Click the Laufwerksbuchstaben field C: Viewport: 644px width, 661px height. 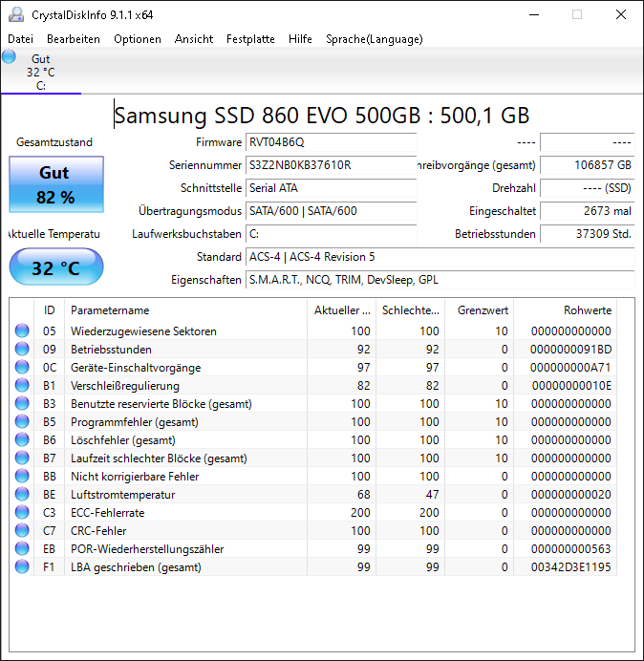click(x=331, y=234)
